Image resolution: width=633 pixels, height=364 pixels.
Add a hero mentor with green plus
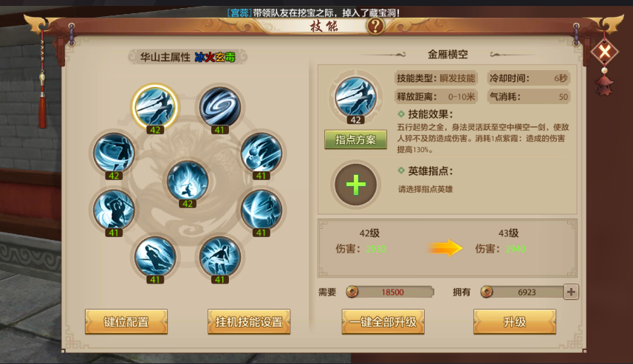(356, 185)
